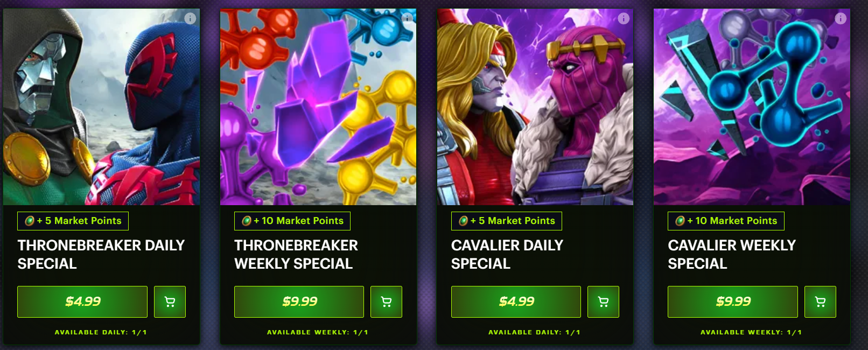Add Cavalier Weekly Special to cart
868x350 pixels.
click(820, 302)
